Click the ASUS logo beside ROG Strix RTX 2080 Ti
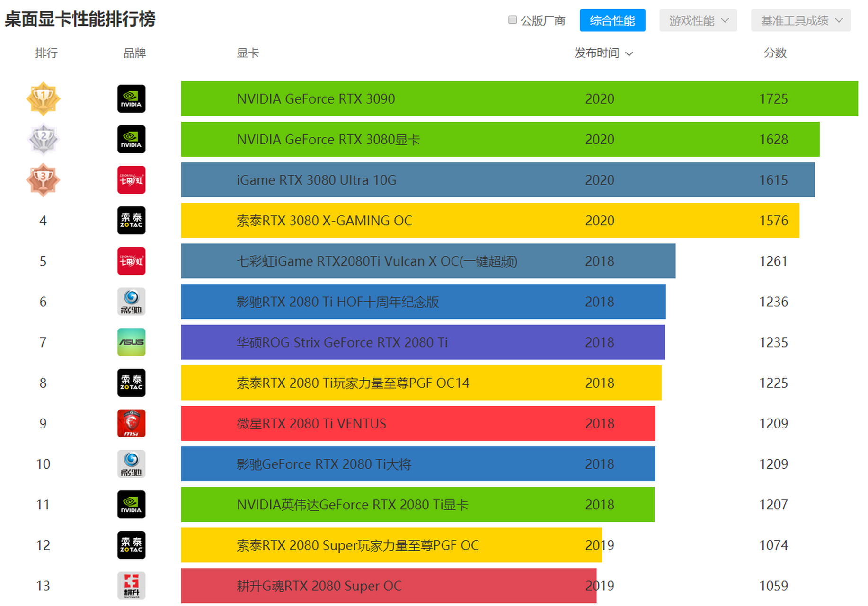 (131, 342)
